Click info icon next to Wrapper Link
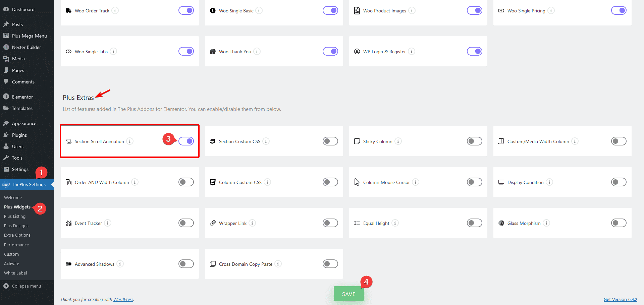Viewport: 644px width, 305px height. 252,223
